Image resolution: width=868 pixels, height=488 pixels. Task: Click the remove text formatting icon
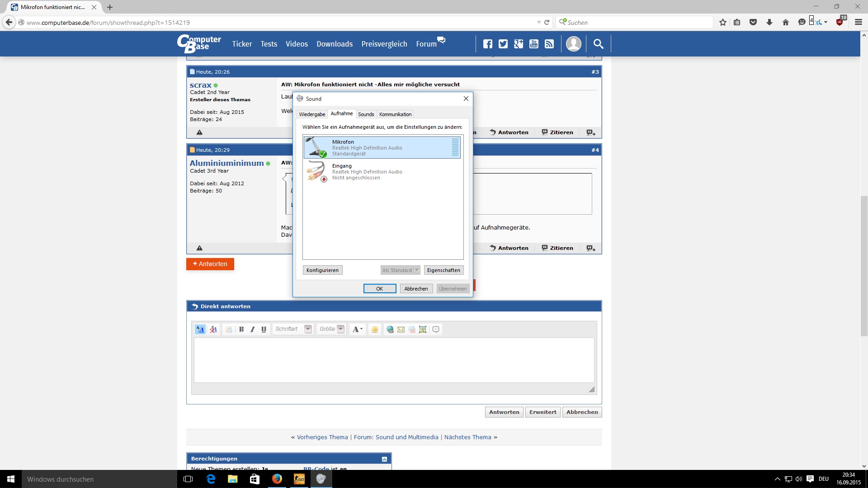tap(213, 329)
